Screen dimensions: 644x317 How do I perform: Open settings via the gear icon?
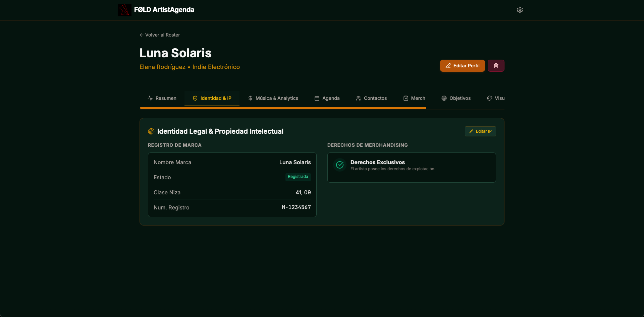(520, 10)
